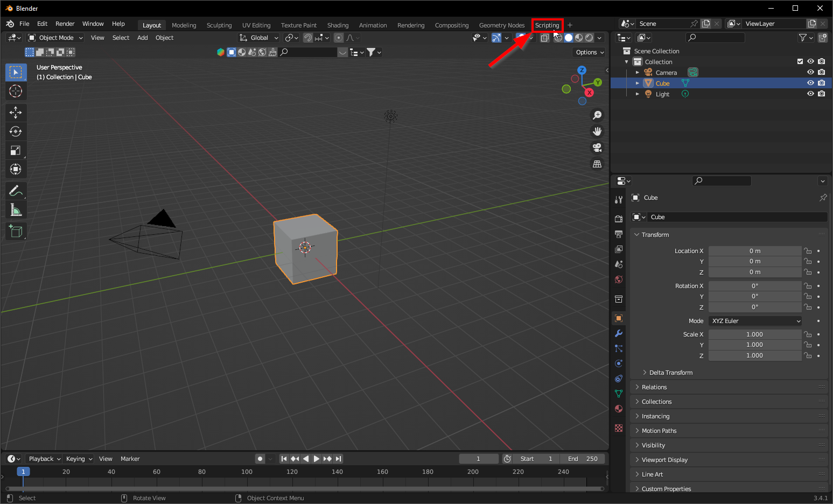
Task: Open the Tool properties tab
Action: (619, 200)
